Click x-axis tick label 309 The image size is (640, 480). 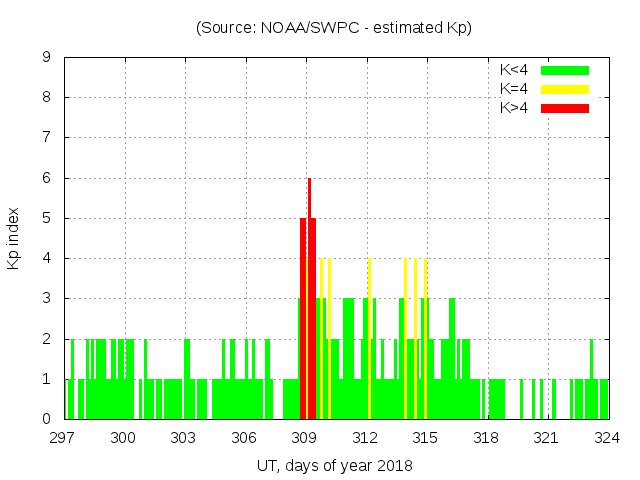click(305, 437)
